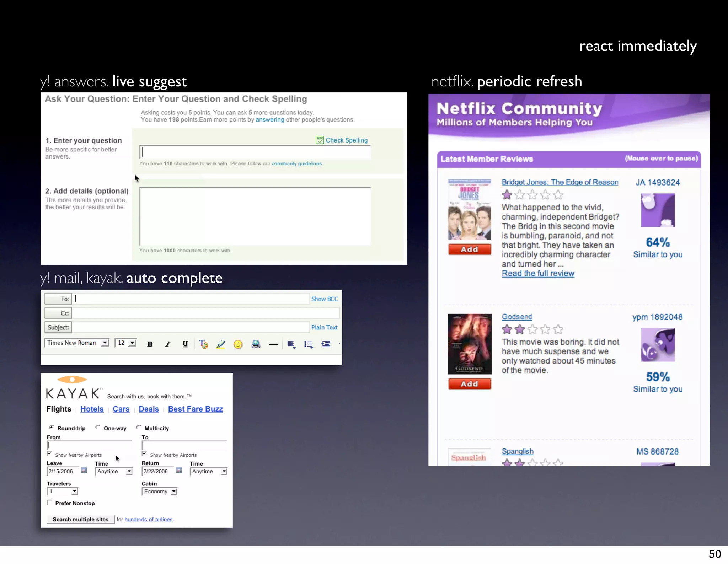Image resolution: width=728 pixels, height=564 pixels.
Task: Click the Kayak To airport field
Action: (x=184, y=446)
